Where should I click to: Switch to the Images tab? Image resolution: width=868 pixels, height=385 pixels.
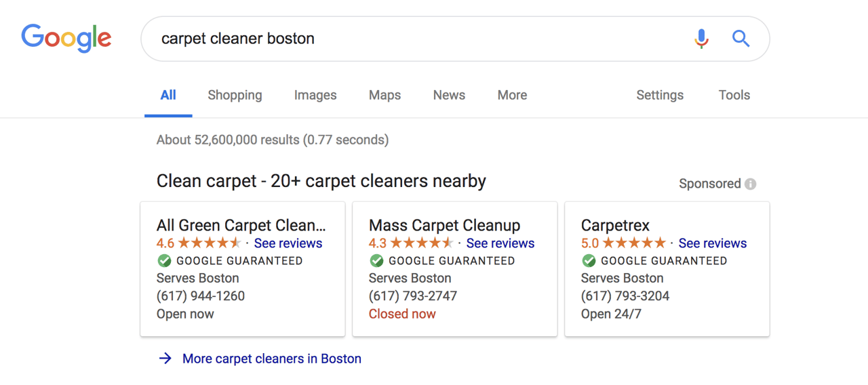[315, 96]
